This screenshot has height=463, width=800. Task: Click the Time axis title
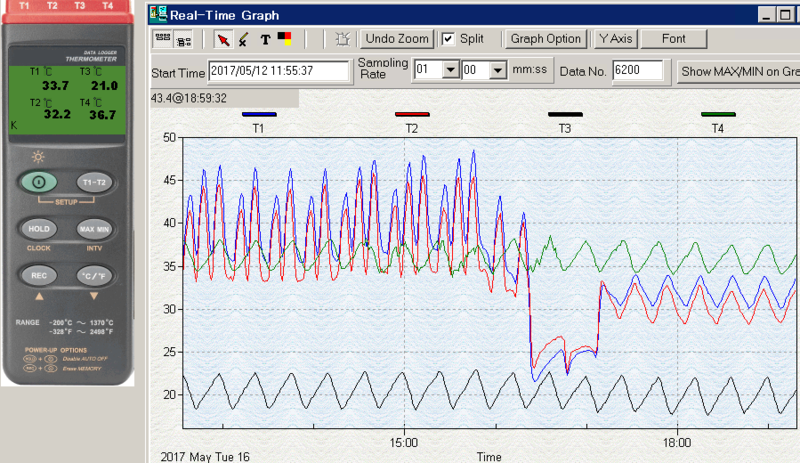pos(489,457)
